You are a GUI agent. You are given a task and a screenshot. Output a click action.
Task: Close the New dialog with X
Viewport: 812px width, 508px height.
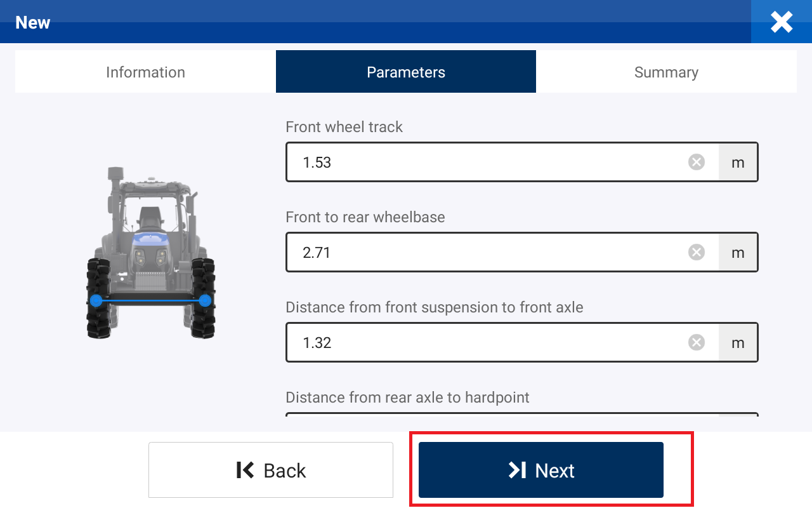782,22
